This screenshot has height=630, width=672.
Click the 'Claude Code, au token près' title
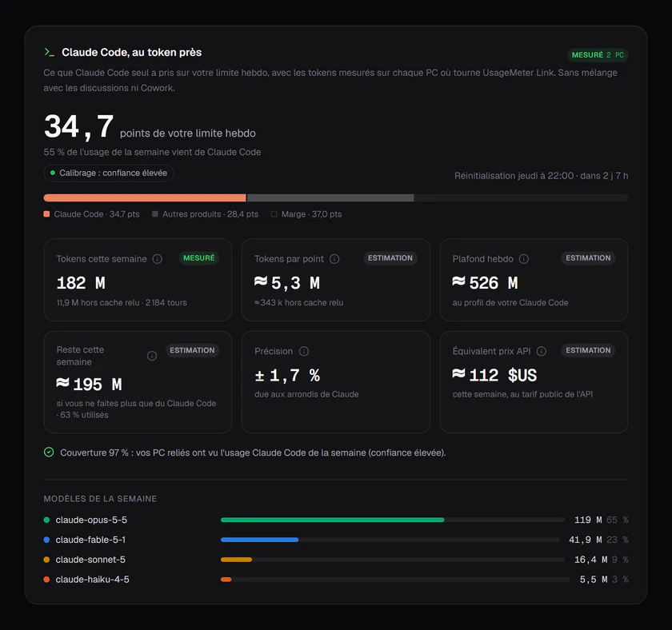[131, 52]
